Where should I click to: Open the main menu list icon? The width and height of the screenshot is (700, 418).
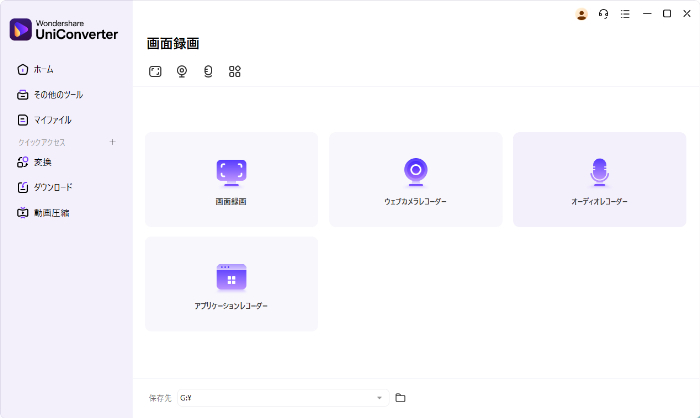point(625,14)
